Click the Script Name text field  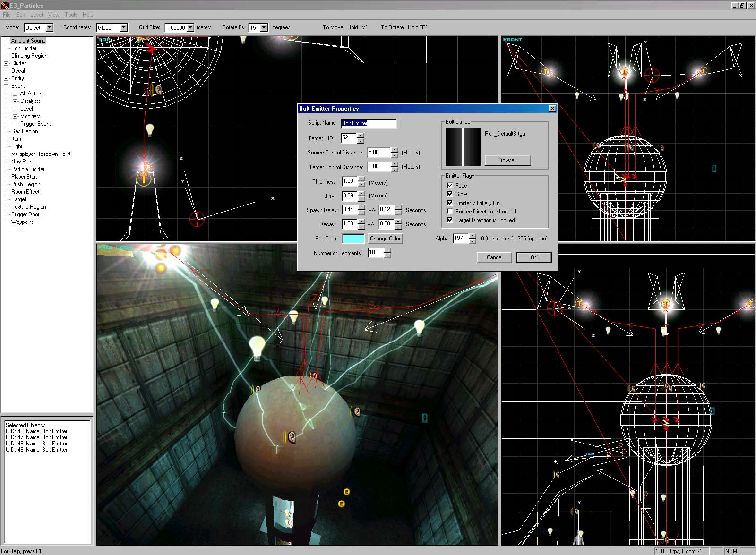(x=369, y=123)
